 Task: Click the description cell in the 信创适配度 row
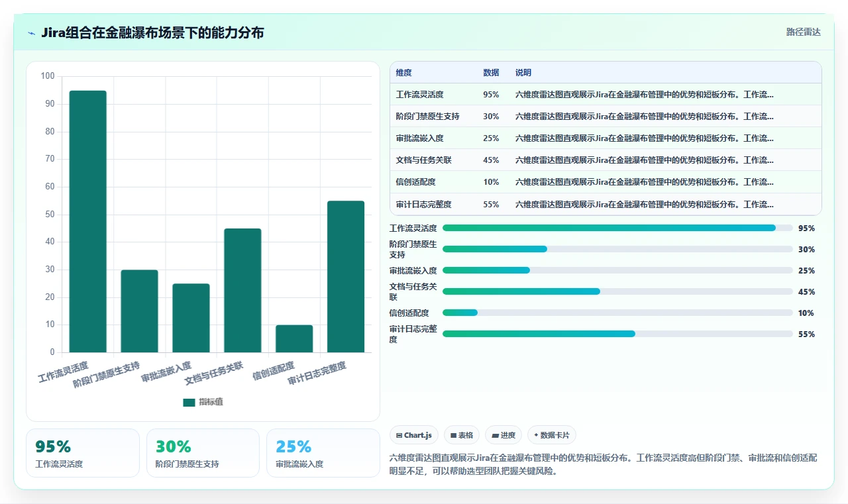pos(665,182)
